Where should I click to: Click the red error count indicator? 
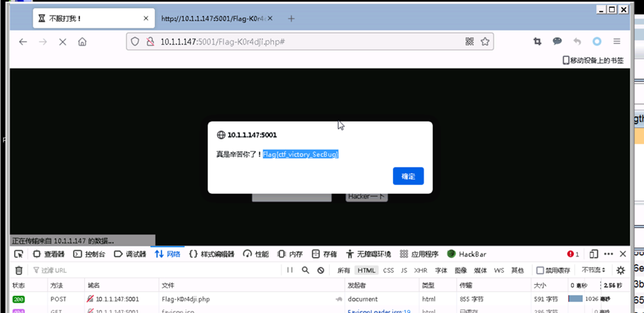573,254
